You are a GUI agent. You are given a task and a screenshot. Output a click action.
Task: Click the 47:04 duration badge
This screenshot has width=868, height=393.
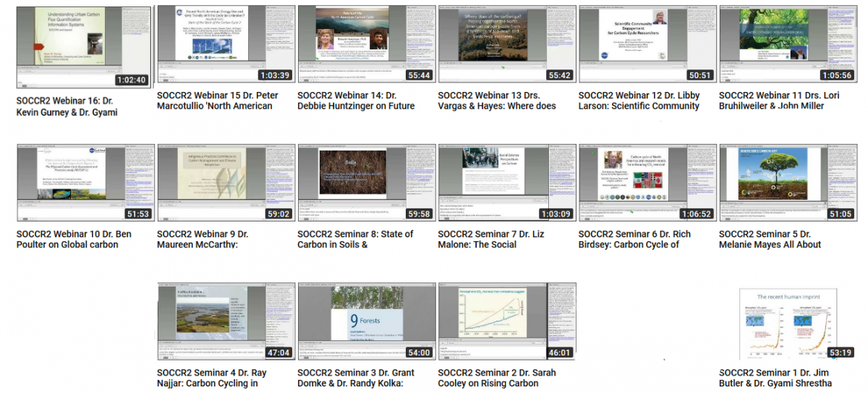(278, 353)
